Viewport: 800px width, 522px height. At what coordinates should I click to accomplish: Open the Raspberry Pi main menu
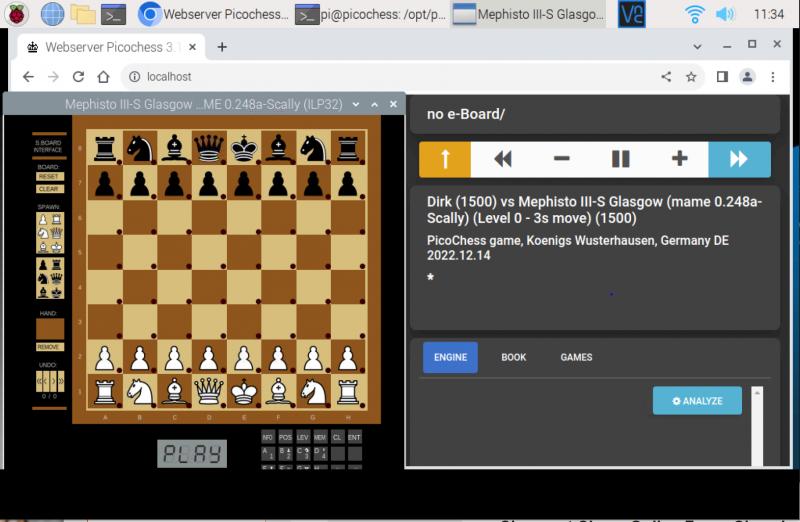17,14
